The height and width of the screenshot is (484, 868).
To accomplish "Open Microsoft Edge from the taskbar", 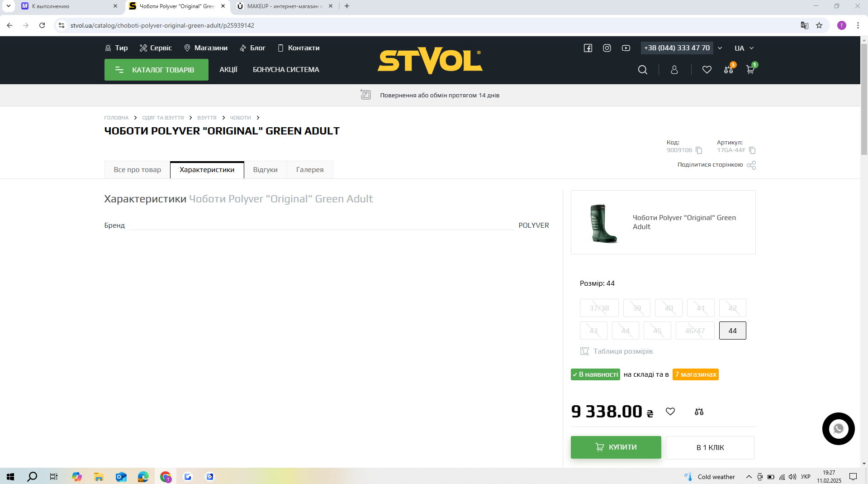I will [x=143, y=477].
